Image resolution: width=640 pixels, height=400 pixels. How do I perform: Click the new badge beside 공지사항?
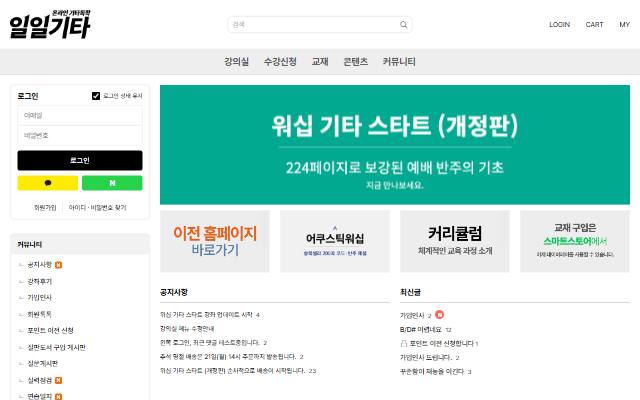(x=58, y=265)
